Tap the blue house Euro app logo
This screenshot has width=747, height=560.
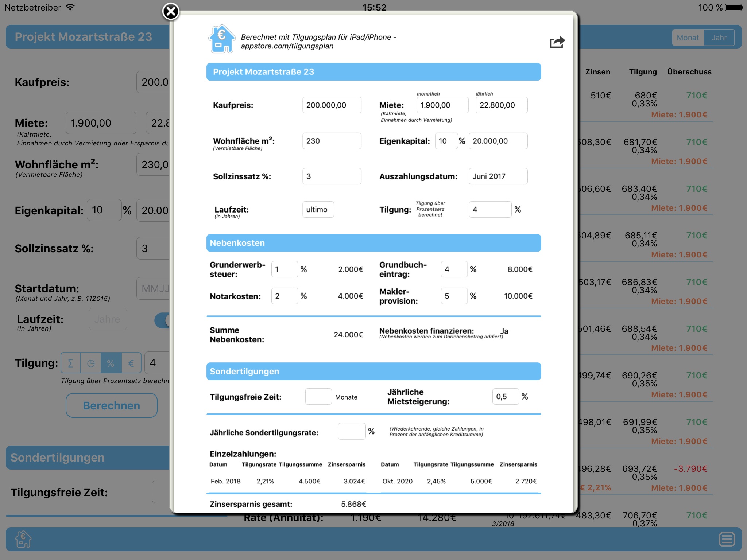click(221, 39)
